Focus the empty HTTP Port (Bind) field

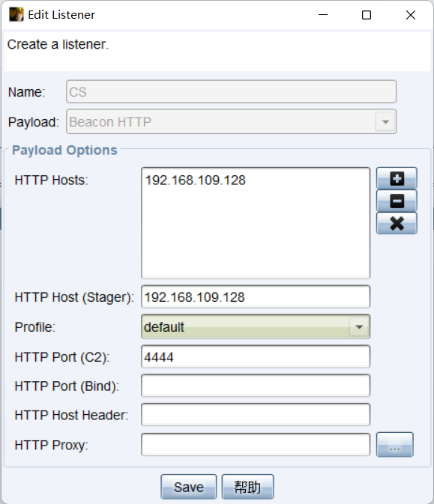(x=256, y=386)
